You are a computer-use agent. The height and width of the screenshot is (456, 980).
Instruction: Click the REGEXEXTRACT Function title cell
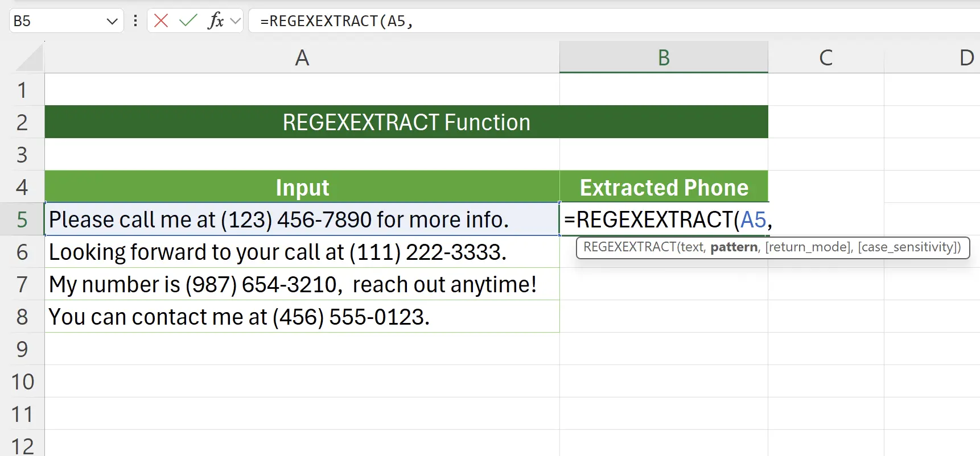[406, 122]
